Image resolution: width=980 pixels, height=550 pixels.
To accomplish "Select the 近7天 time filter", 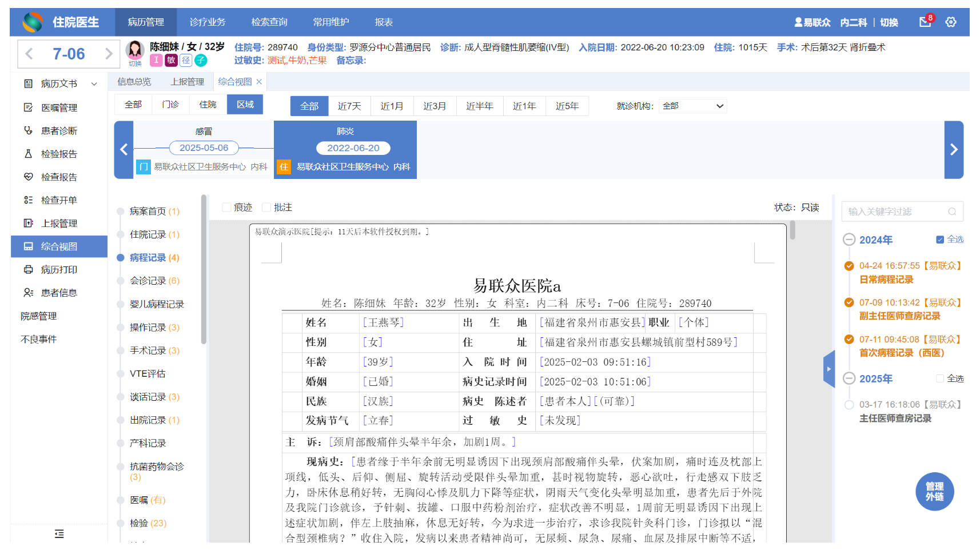I will pos(349,106).
